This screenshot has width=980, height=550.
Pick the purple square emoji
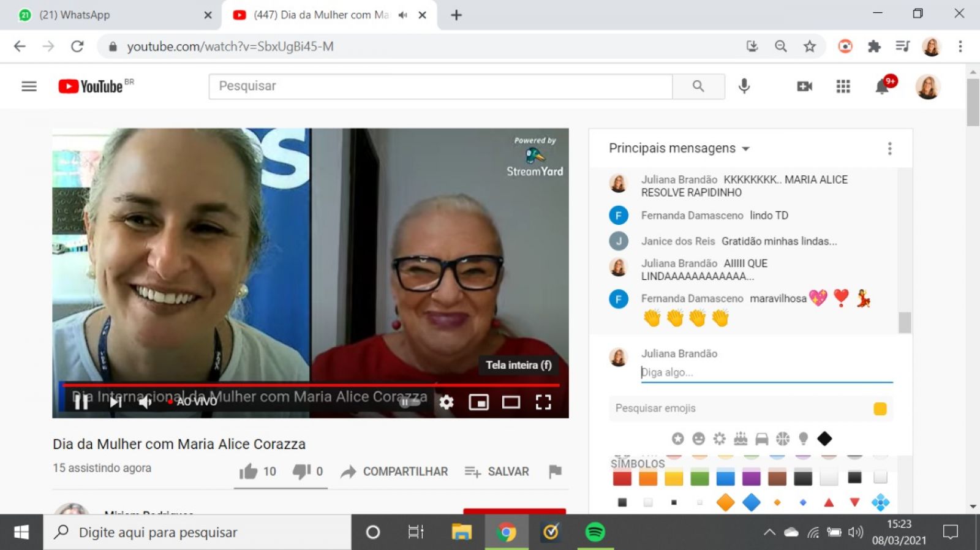click(x=751, y=478)
